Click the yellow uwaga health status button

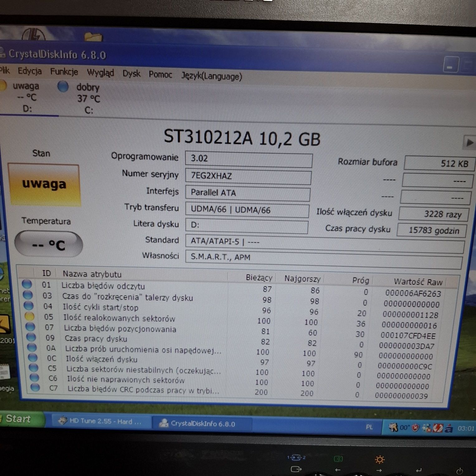point(44,184)
